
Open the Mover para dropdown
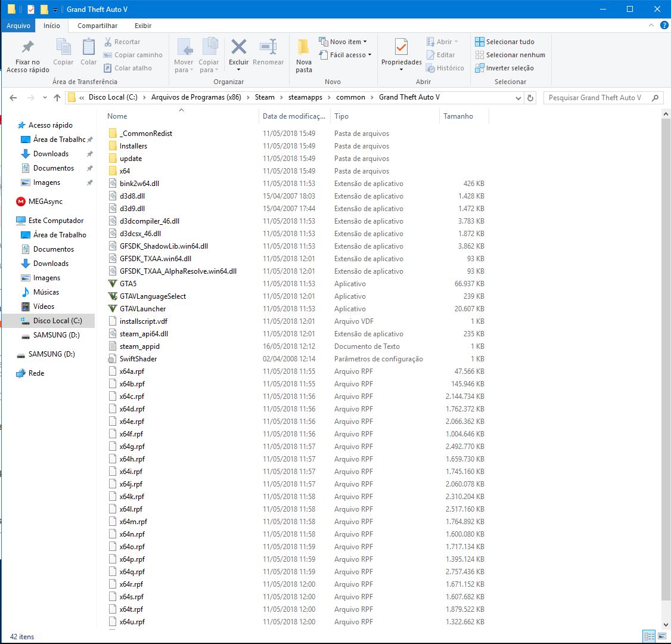point(184,66)
